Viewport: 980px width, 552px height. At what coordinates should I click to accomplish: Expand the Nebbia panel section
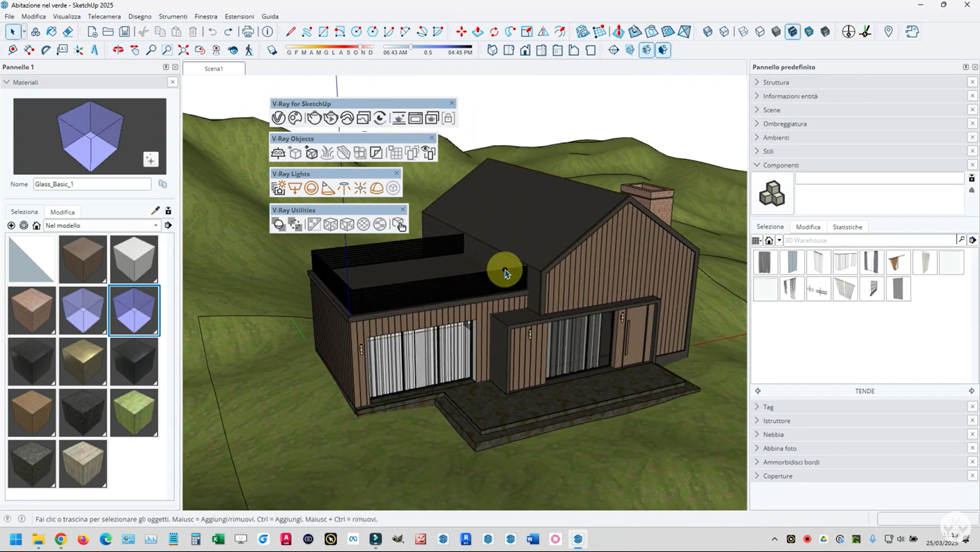point(773,434)
